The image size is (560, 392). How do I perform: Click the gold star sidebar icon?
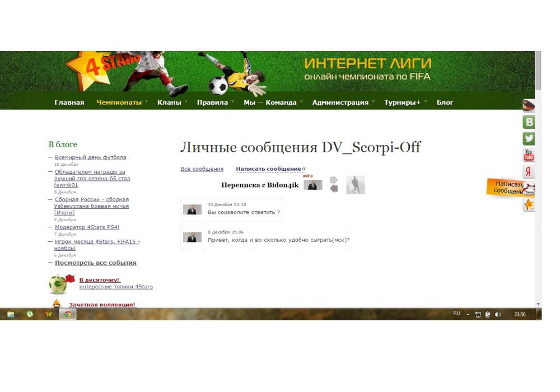point(528,205)
